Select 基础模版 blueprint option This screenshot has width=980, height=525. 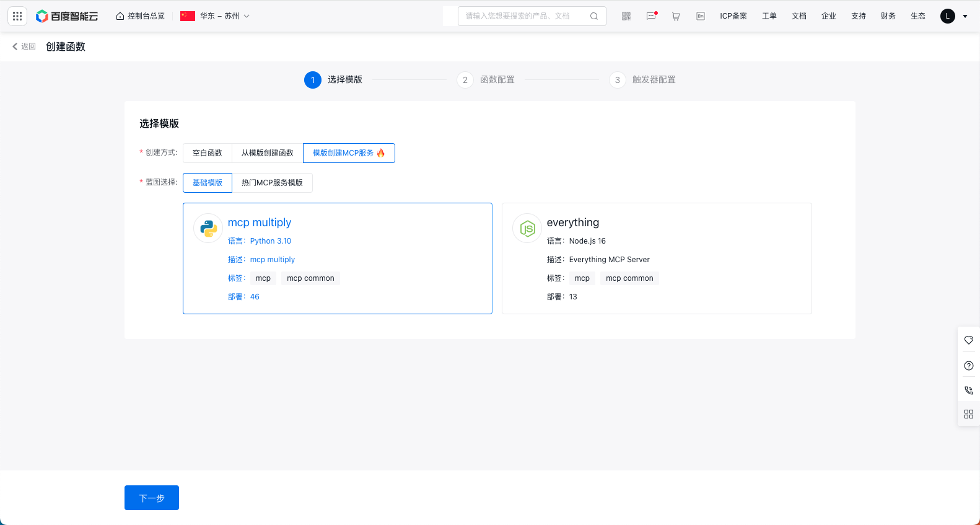(208, 183)
